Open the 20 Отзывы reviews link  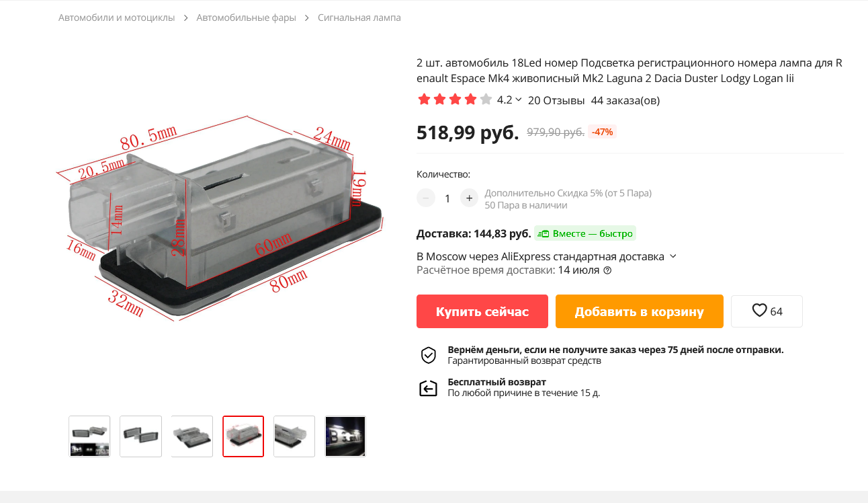[x=556, y=100]
